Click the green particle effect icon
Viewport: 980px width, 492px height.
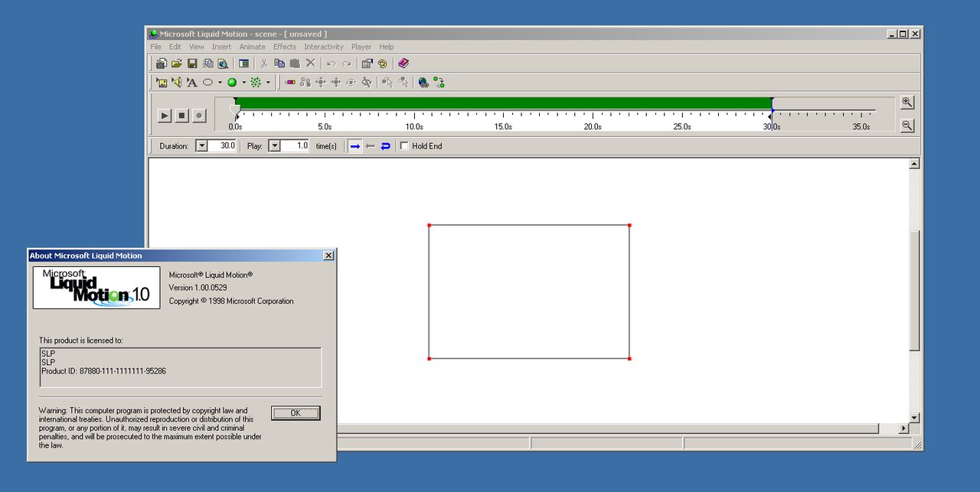(256, 83)
